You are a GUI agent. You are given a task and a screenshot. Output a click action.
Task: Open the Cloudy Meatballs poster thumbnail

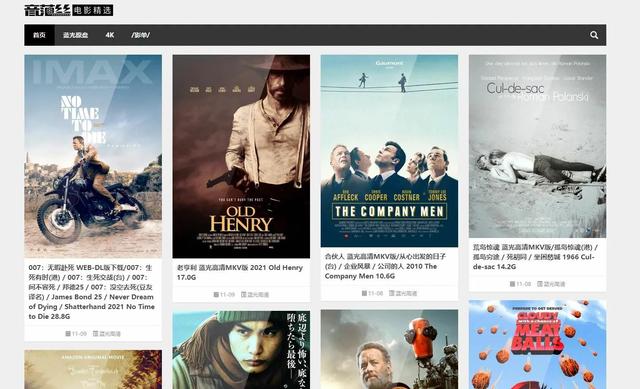538,345
